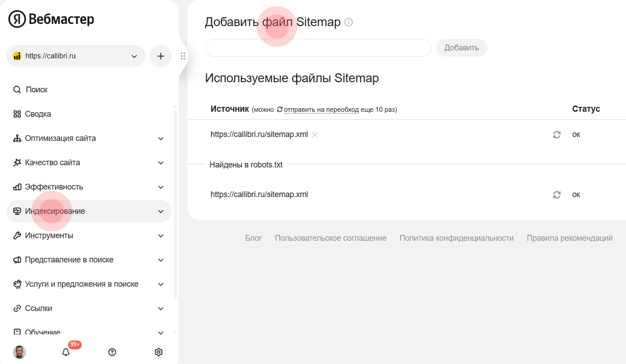
Task: Open notifications via the bell icon
Action: tap(66, 352)
